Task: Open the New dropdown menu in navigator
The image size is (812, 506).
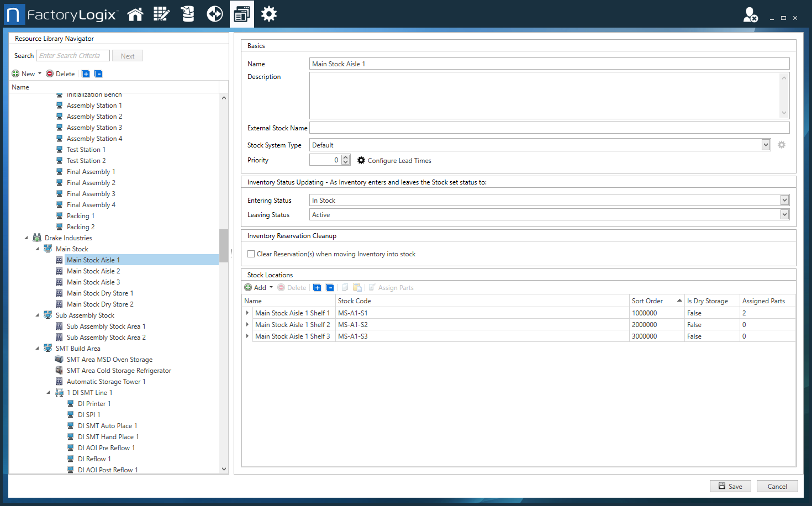Action: point(28,74)
